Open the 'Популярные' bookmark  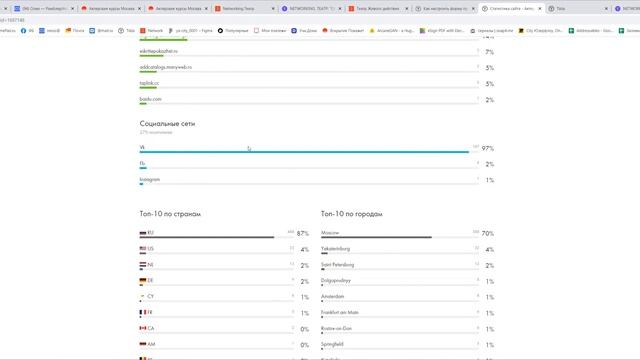pyautogui.click(x=233, y=31)
